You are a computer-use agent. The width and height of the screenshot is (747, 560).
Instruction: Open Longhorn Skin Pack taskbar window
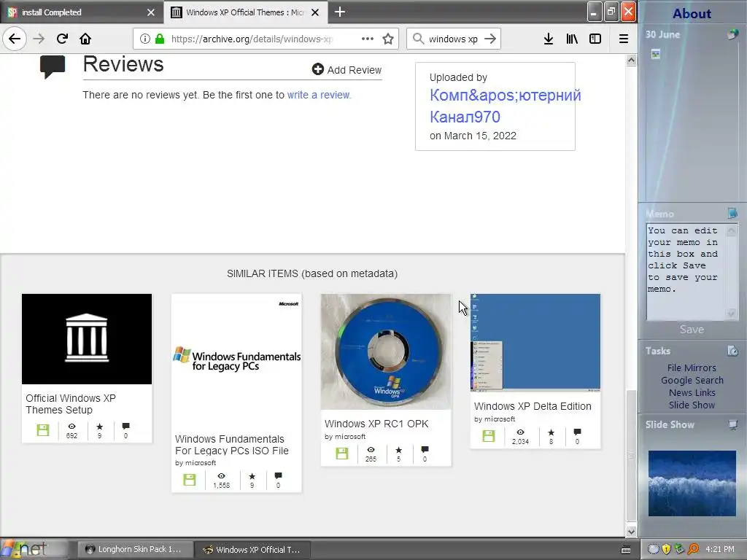pyautogui.click(x=135, y=549)
